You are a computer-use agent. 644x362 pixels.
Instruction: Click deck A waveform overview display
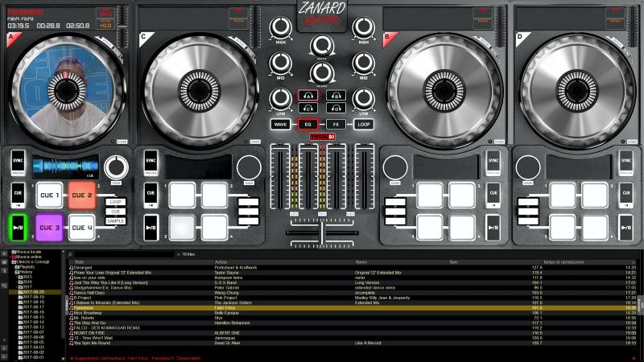[65, 167]
